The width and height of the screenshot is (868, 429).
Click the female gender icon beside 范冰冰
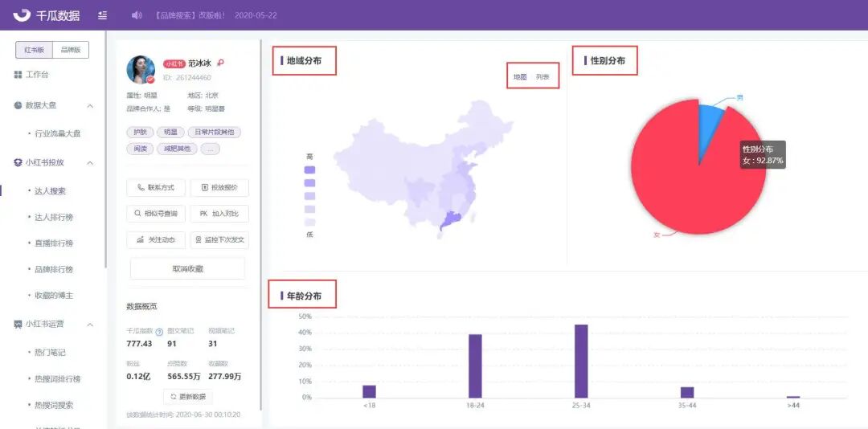pos(220,63)
